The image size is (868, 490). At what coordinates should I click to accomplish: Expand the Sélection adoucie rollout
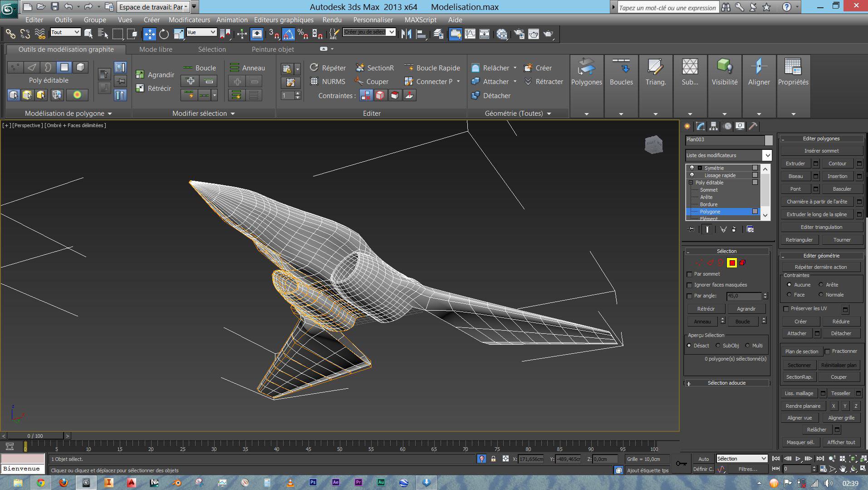pos(726,383)
